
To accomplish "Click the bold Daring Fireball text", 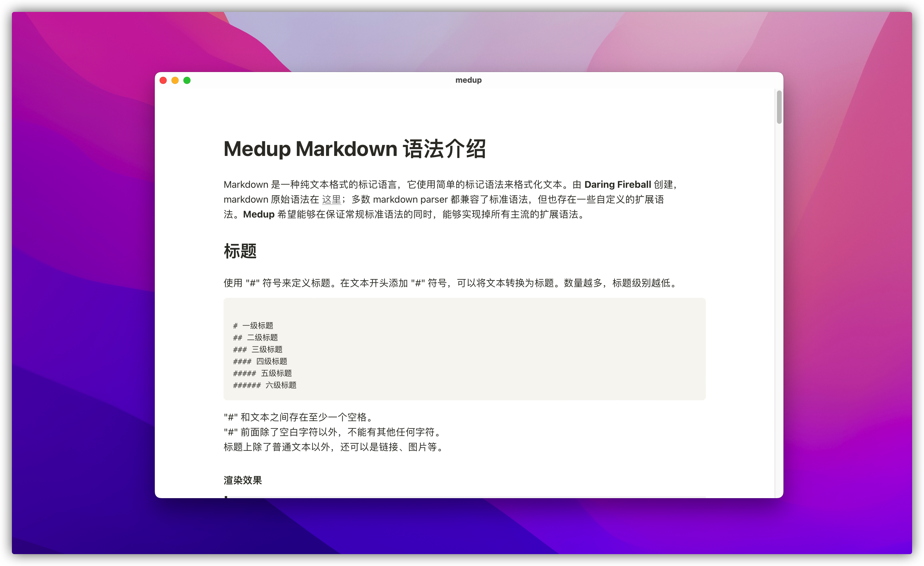I will 617,185.
